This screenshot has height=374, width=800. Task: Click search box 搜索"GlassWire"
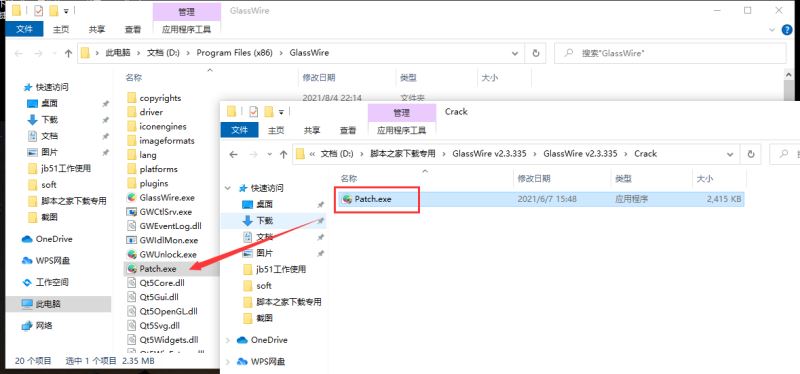tap(670, 53)
